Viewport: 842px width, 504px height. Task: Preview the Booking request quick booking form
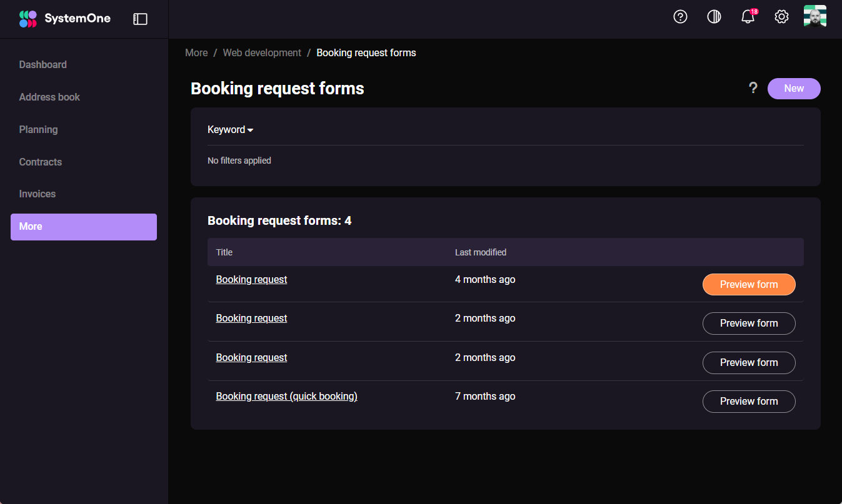click(x=749, y=401)
